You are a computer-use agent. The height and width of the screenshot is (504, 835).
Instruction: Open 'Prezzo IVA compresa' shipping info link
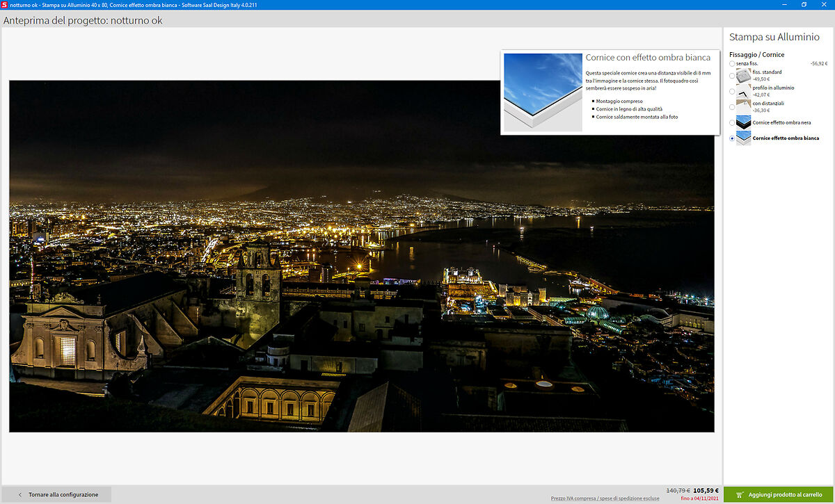point(605,498)
